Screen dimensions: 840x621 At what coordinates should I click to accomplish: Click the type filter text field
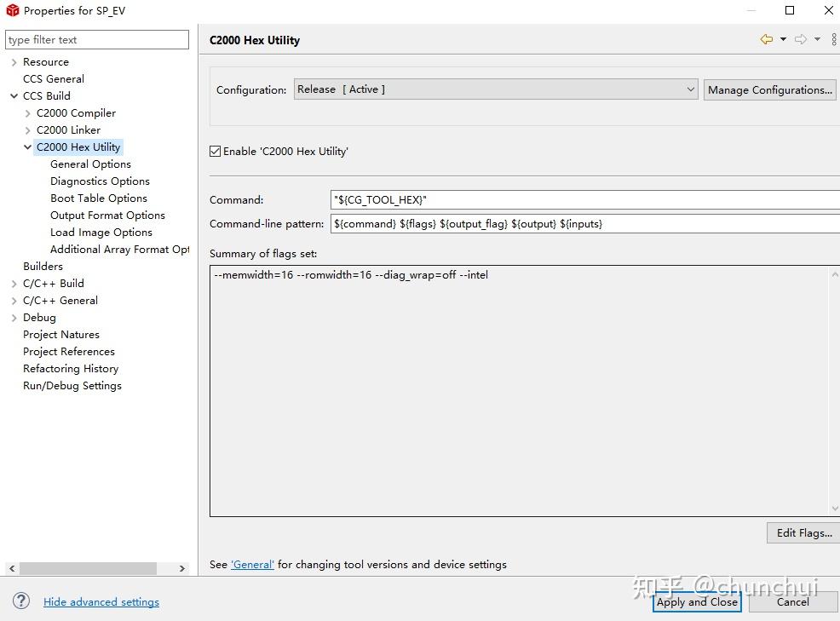click(97, 40)
